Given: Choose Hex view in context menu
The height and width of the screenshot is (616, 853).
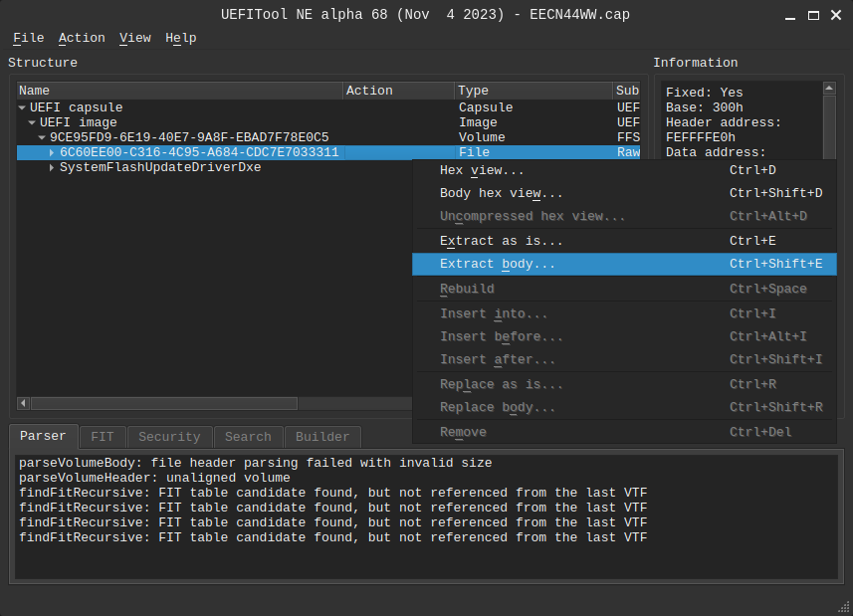Looking at the screenshot, I should tap(482, 170).
